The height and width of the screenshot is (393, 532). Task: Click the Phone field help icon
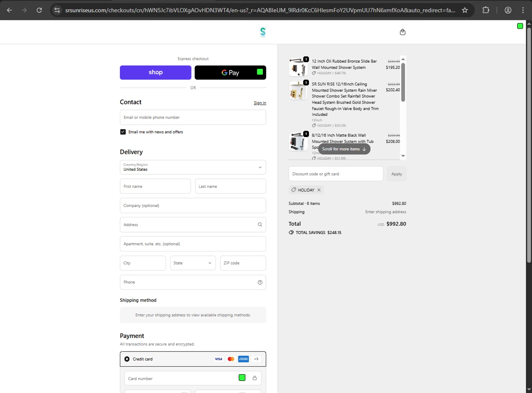[260, 283]
